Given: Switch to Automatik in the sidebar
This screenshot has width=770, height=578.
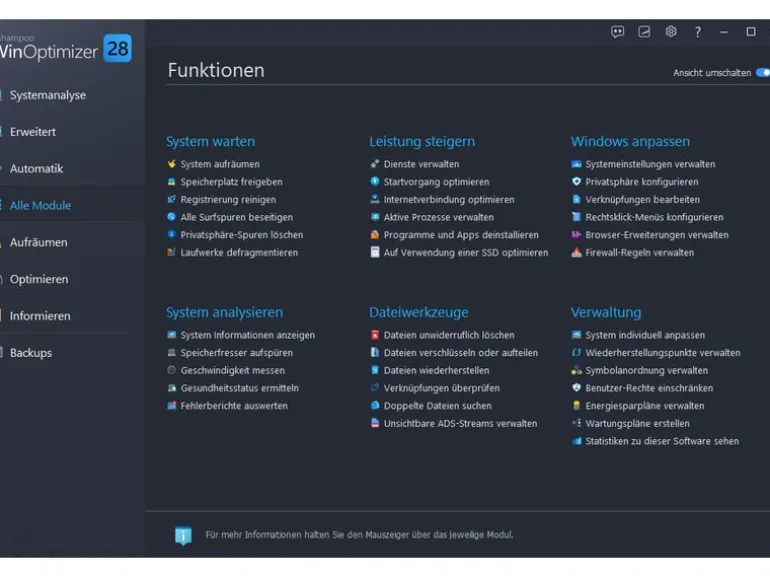Looking at the screenshot, I should click(x=37, y=169).
